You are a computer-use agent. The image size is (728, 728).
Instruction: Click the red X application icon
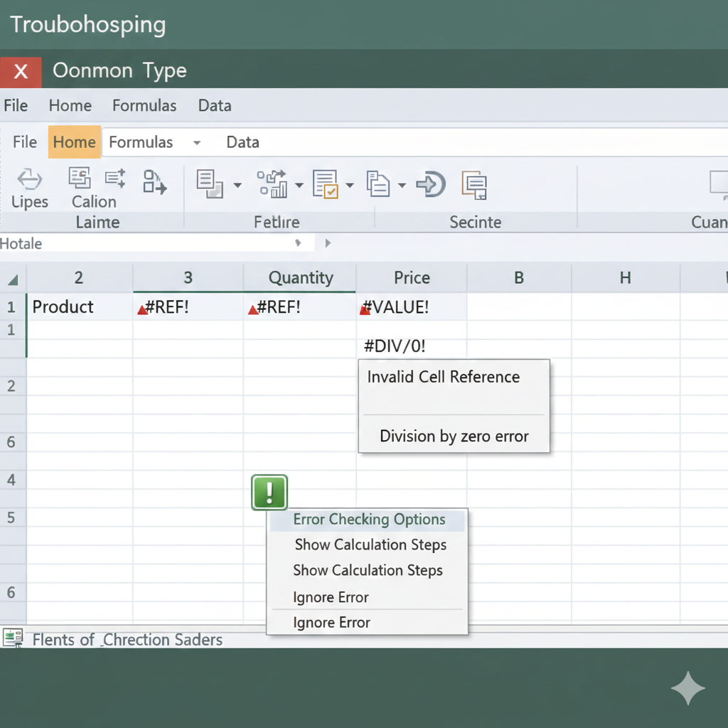coord(21,71)
